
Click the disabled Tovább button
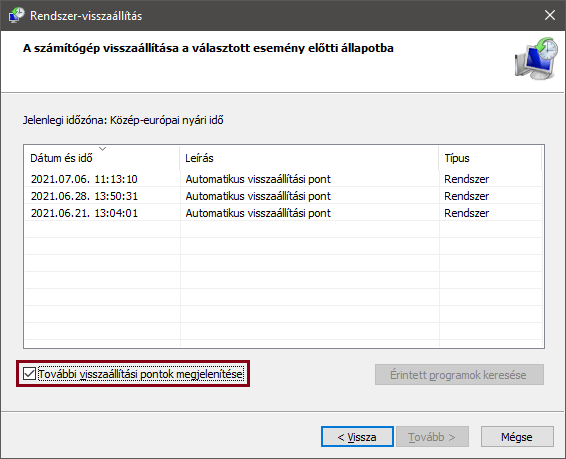point(432,437)
